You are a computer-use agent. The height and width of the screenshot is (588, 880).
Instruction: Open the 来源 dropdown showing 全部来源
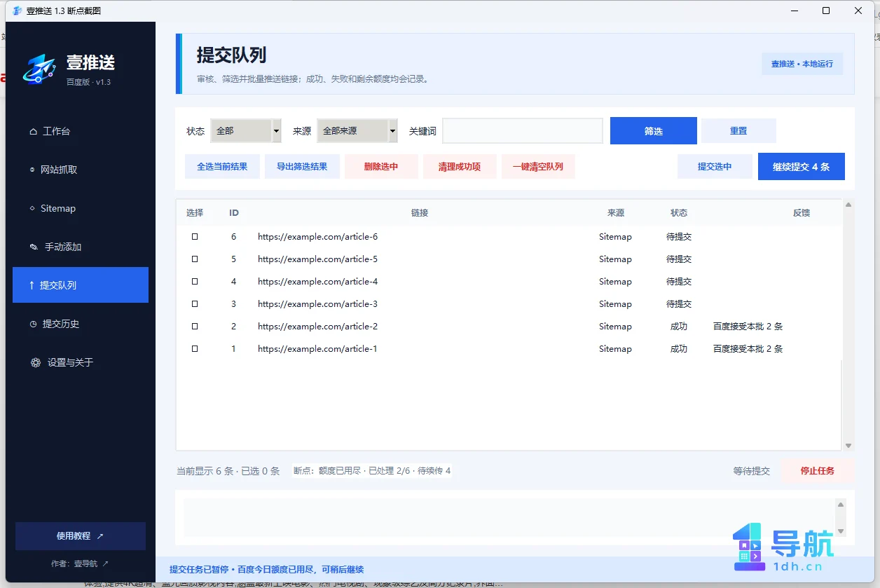357,131
